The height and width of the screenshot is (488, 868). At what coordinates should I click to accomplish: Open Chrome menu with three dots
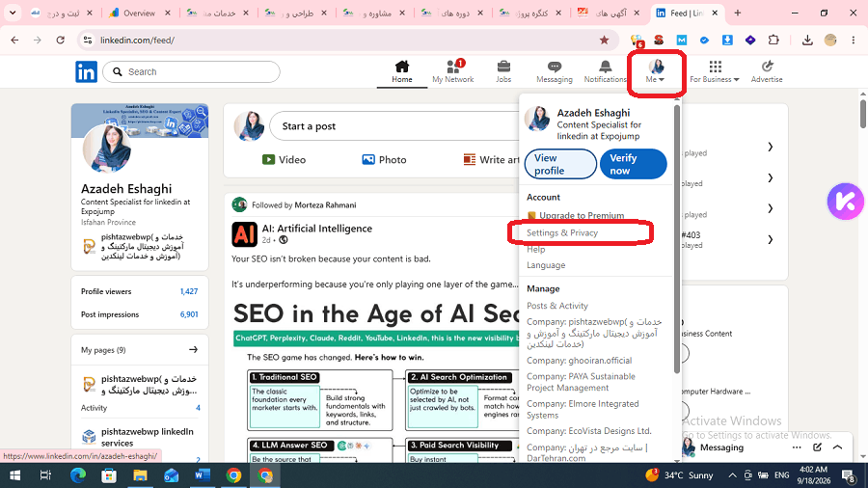pyautogui.click(x=854, y=40)
